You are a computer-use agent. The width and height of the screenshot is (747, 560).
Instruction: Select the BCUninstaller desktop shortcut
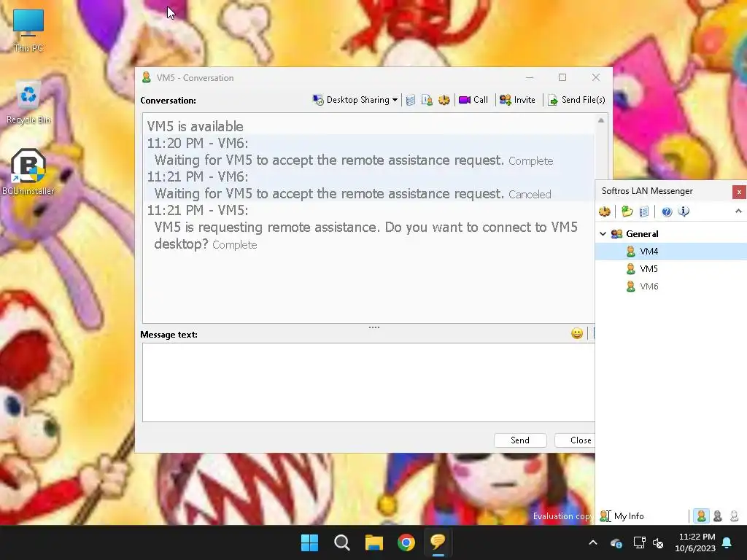click(28, 172)
